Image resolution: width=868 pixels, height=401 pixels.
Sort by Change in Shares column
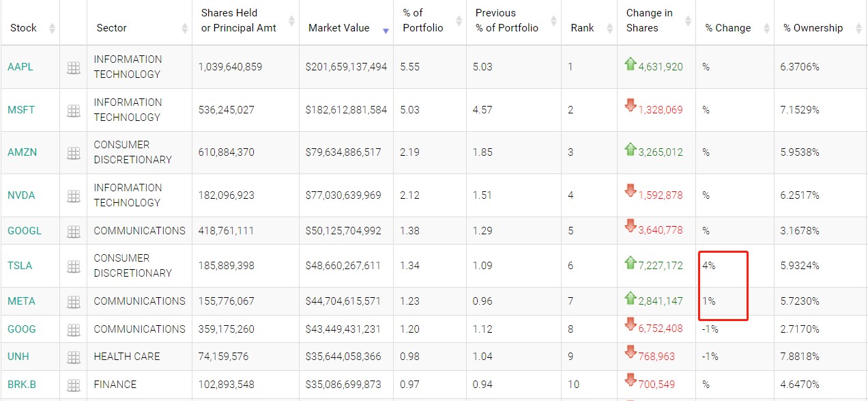click(x=649, y=20)
